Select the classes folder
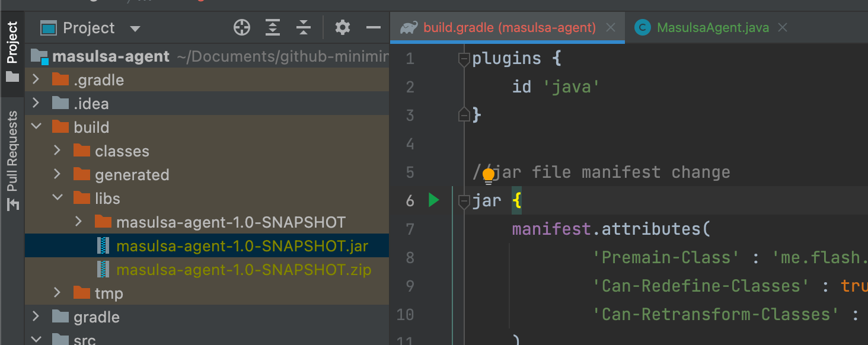 coord(207,151)
